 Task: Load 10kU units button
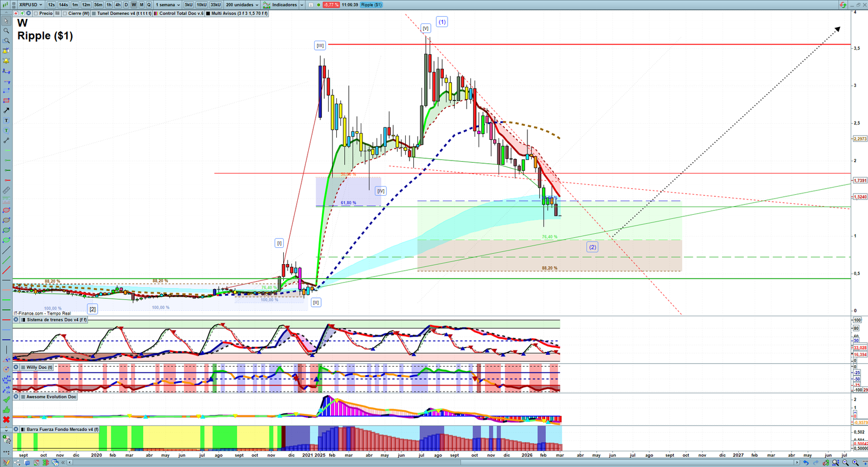[x=201, y=5]
